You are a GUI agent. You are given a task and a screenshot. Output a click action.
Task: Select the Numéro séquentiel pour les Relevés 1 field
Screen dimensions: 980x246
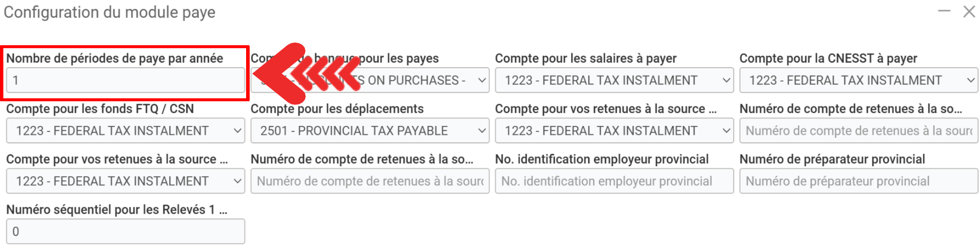point(125,231)
